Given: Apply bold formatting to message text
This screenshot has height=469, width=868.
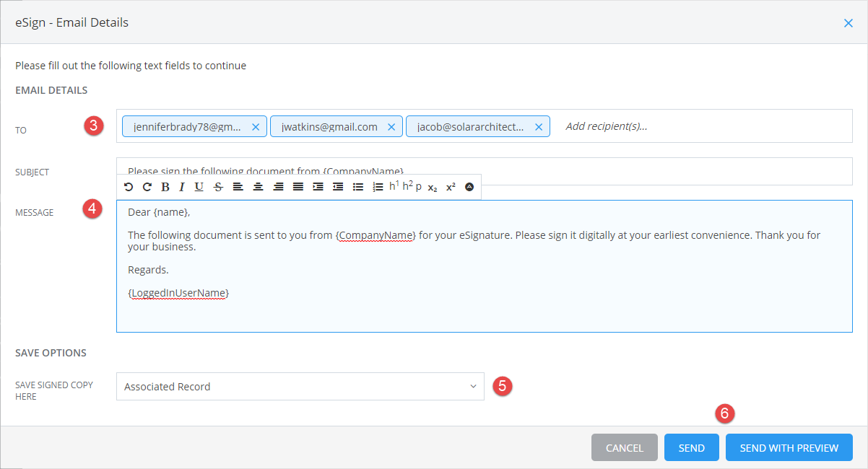Looking at the screenshot, I should point(165,187).
